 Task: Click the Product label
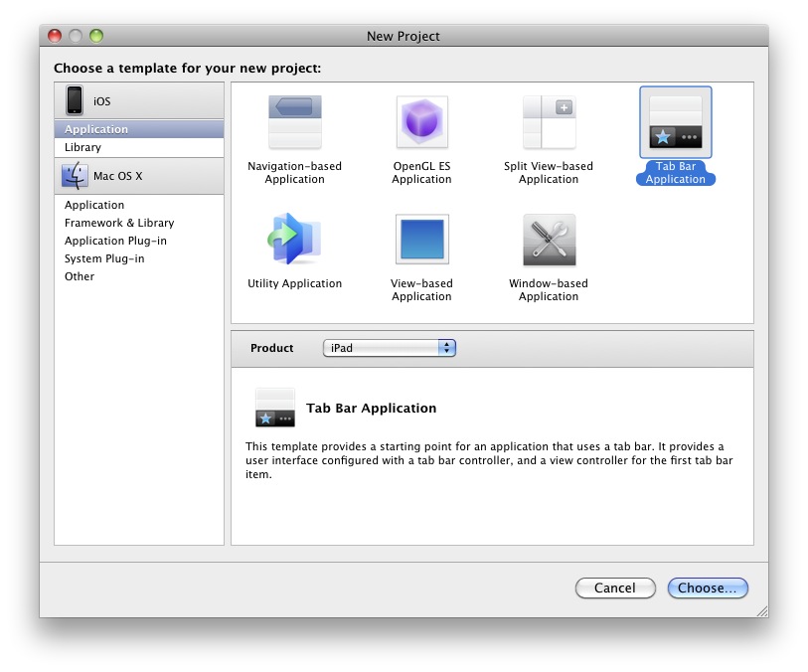tap(271, 348)
